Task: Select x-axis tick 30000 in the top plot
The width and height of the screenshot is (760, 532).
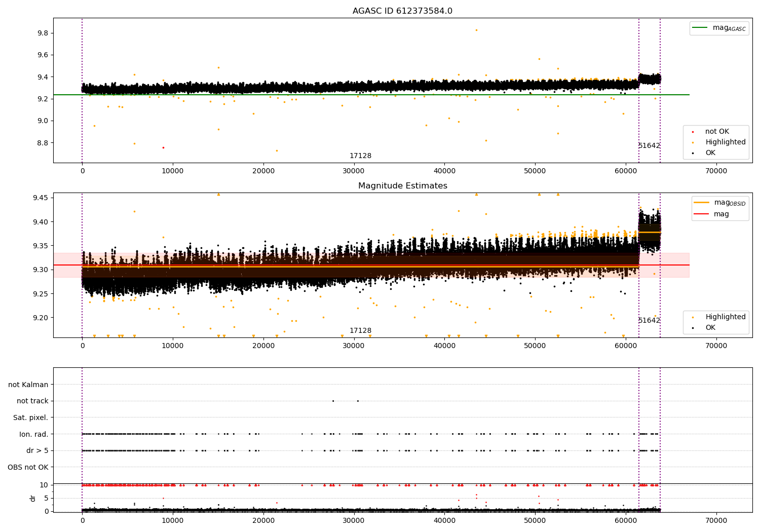Action: coord(354,171)
